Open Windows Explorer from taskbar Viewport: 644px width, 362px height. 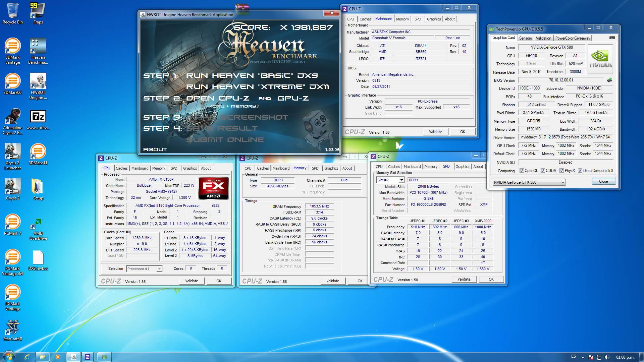[x=43, y=357]
